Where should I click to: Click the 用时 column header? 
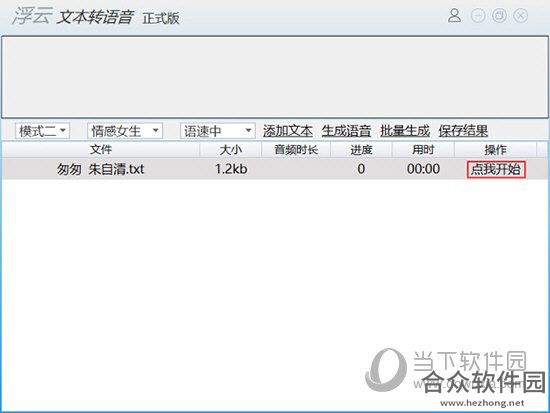(423, 150)
